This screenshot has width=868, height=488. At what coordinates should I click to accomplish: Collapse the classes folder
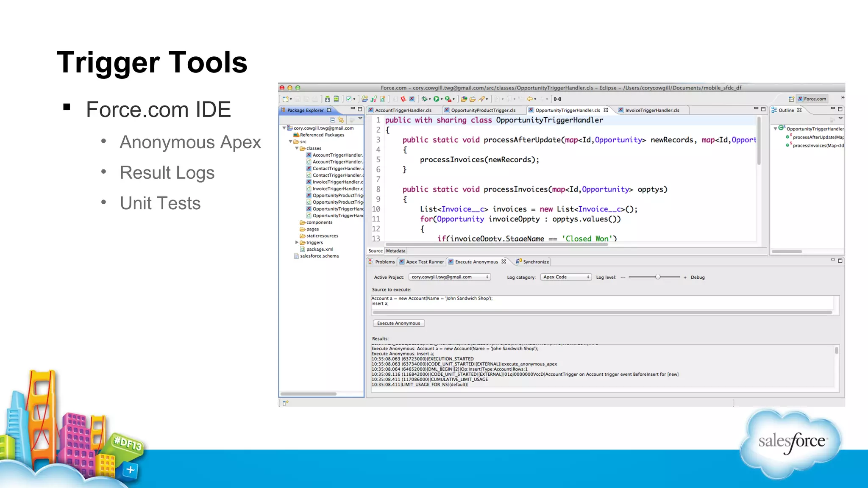[x=297, y=148]
